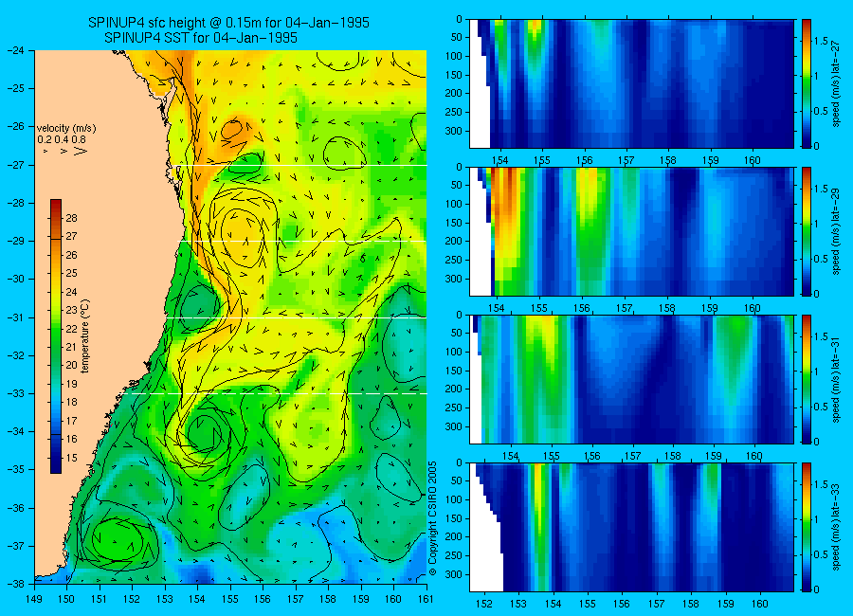The width and height of the screenshot is (853, 616).
Task: Click the "150" depth tick on the lat=-29 section
Action: (x=454, y=223)
